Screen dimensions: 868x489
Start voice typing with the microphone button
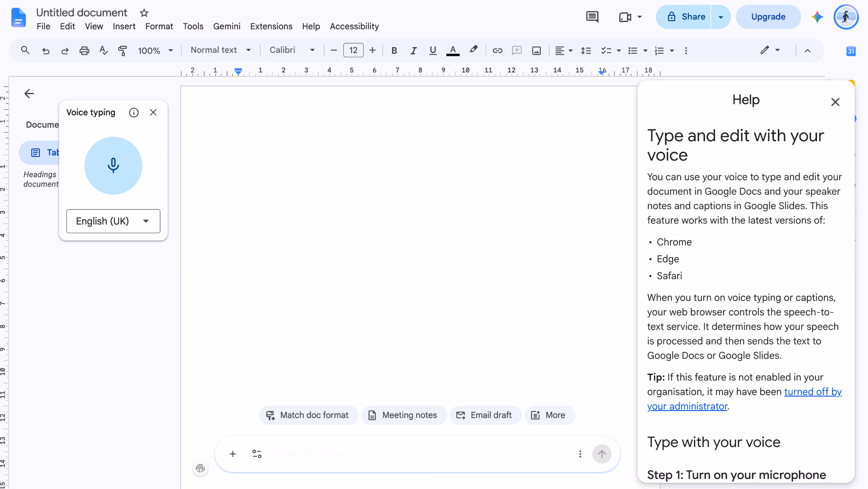[113, 165]
